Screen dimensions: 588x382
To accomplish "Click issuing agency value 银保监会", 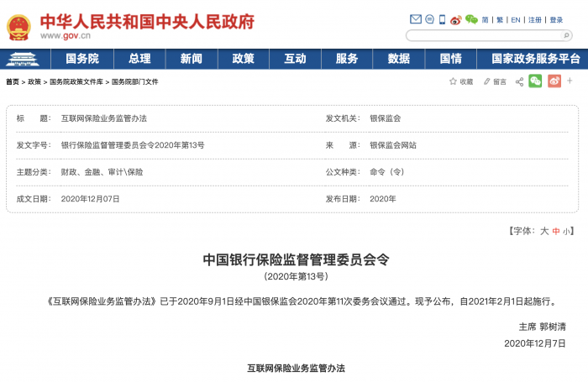I will (385, 118).
